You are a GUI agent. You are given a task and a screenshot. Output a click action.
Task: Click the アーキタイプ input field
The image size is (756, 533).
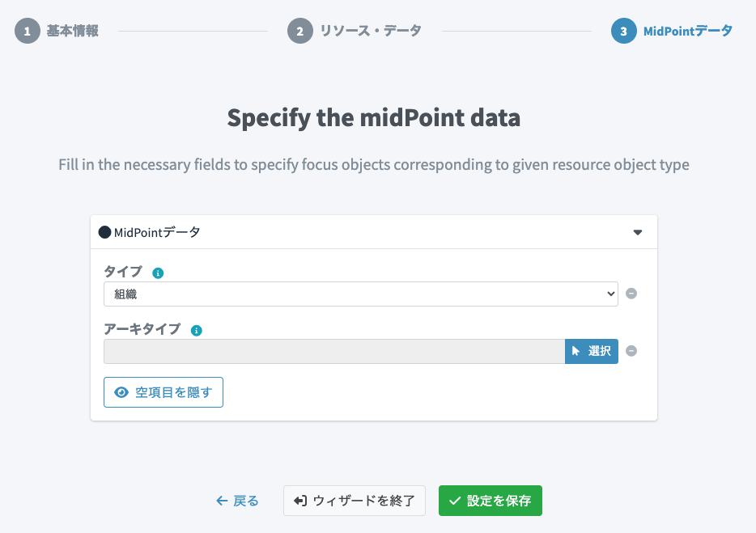pos(333,351)
